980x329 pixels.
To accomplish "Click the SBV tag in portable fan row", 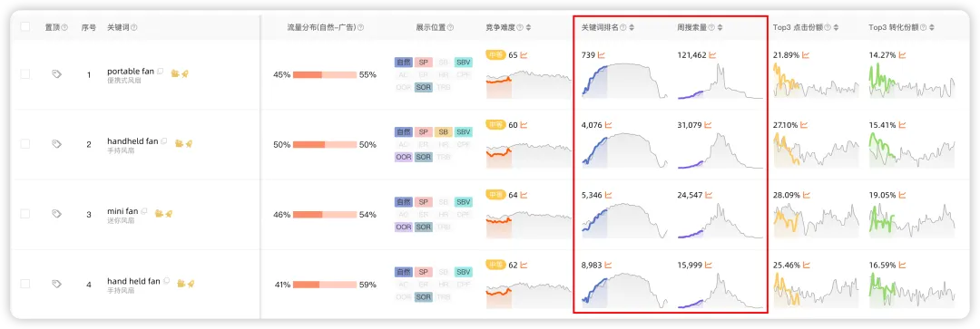I will click(x=463, y=62).
